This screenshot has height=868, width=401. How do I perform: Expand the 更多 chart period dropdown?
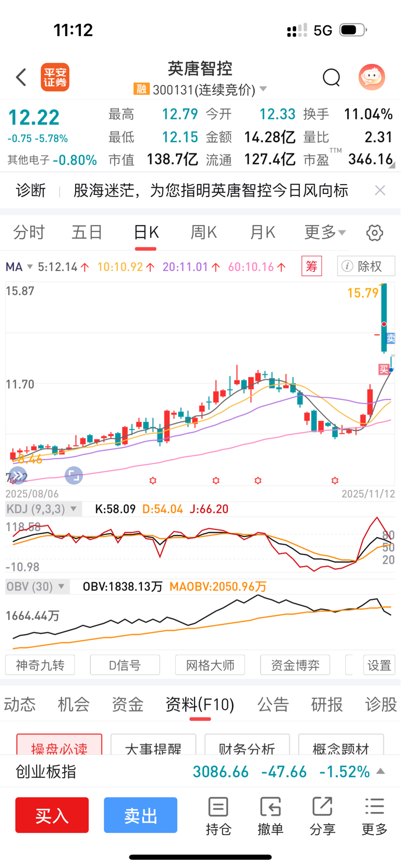coord(325,232)
